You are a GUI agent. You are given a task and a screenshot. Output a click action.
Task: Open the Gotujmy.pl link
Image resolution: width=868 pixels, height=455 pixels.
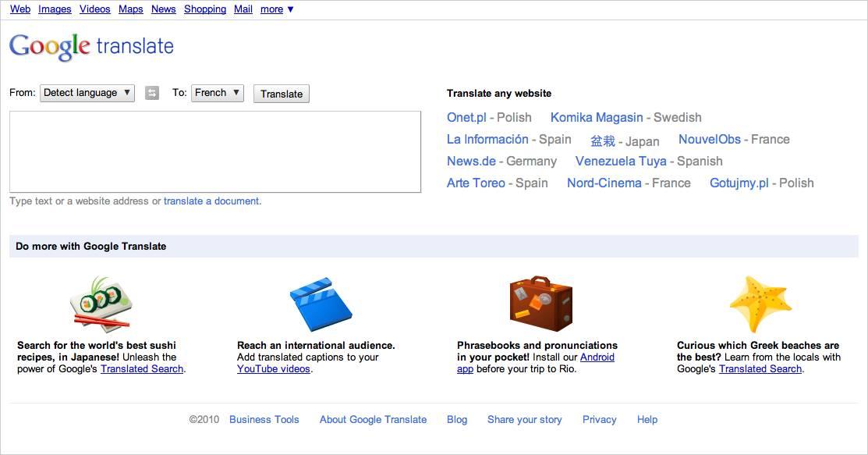(739, 183)
